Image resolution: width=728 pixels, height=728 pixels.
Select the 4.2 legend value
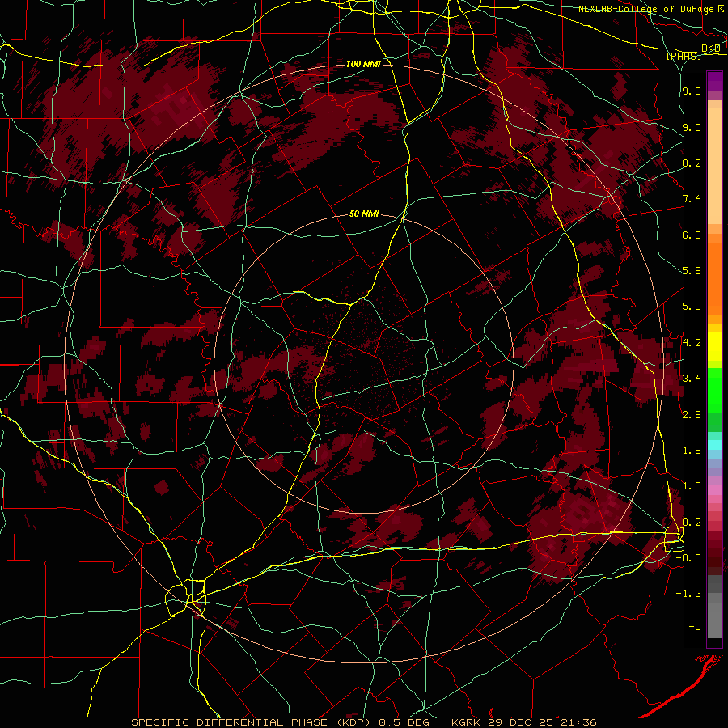[692, 343]
